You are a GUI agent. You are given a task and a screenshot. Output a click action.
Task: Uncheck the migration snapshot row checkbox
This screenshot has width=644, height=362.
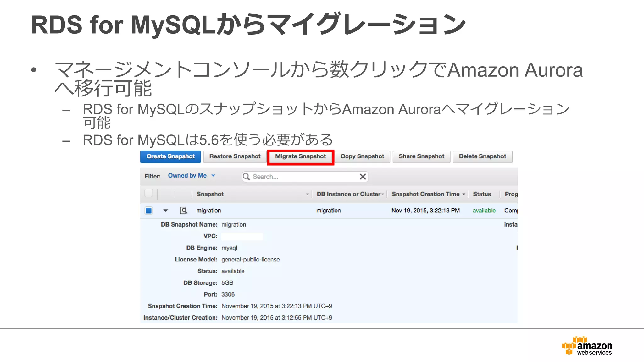pos(149,211)
